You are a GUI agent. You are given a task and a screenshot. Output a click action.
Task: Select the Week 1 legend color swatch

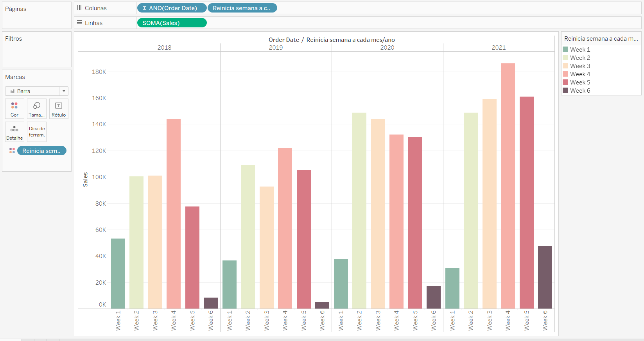pyautogui.click(x=565, y=49)
